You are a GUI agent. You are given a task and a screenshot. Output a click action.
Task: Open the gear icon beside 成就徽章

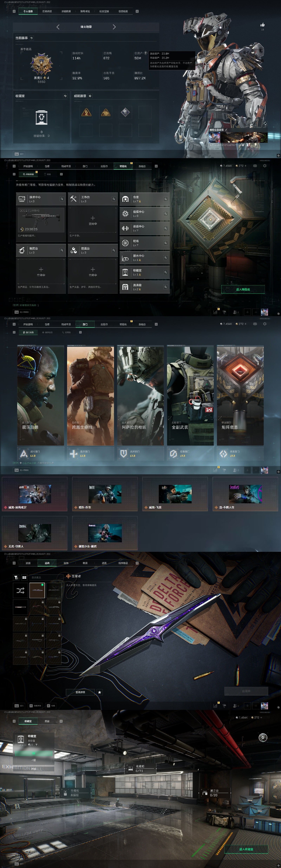[x=90, y=96]
